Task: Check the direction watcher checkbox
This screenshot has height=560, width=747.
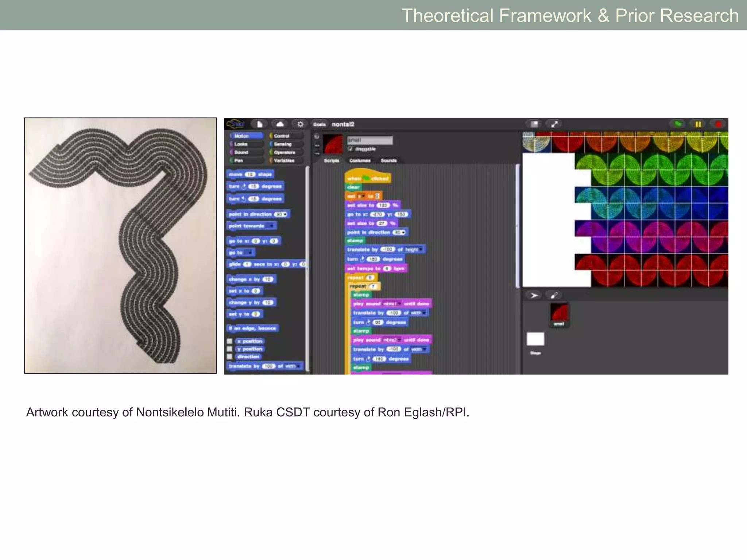Action: (230, 357)
